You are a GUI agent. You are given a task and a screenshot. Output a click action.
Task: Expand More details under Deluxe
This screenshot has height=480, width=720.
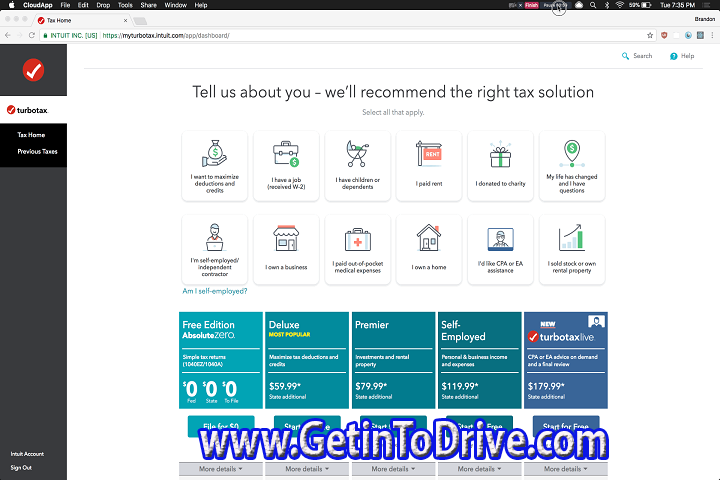pos(307,469)
